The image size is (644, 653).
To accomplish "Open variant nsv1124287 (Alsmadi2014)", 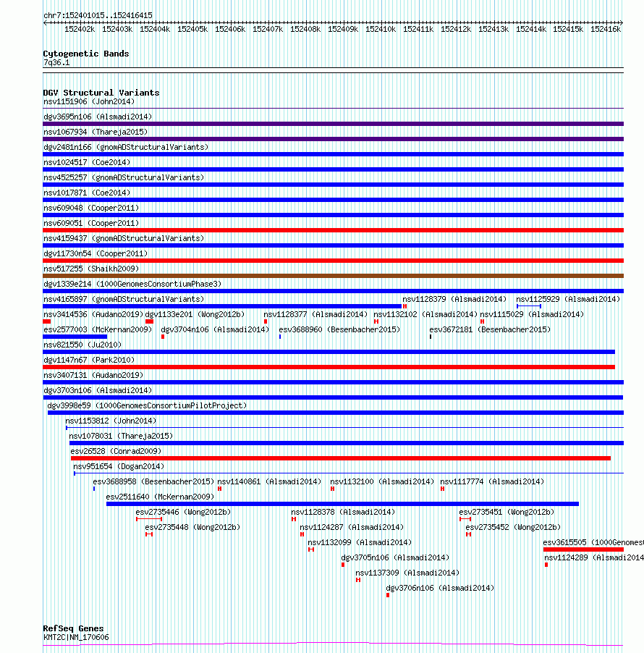I will coord(352,527).
